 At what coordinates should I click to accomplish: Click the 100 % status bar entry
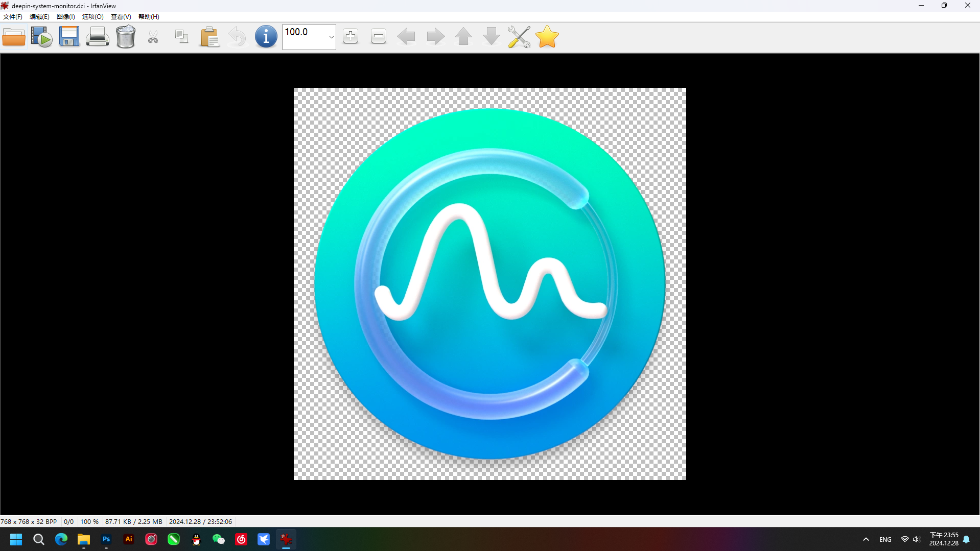[x=89, y=522]
